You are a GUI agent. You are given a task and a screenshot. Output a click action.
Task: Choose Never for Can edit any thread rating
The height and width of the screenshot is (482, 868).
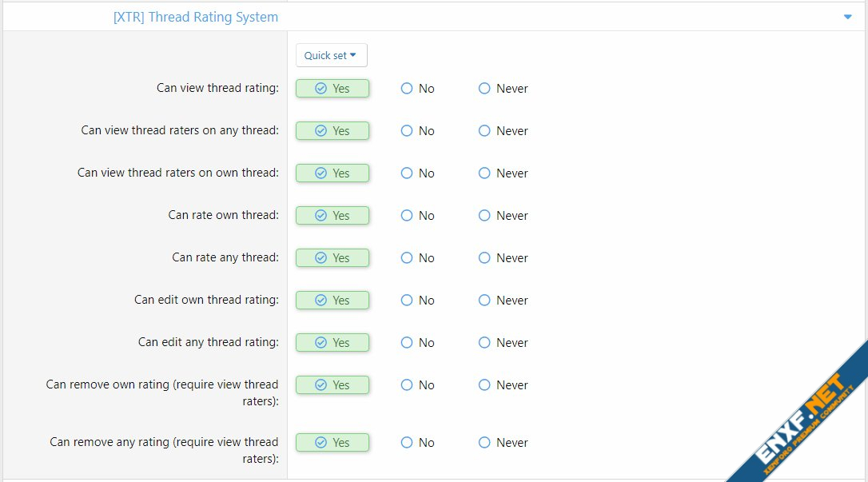503,343
